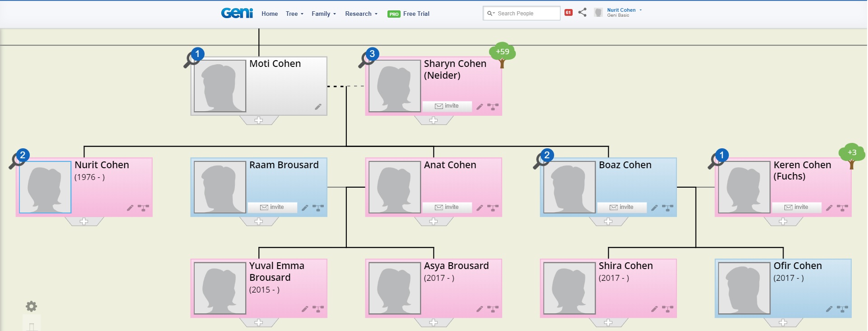The image size is (868, 331).
Task: Open the +59 tree icon on Sharyn Cohen
Action: (x=502, y=54)
